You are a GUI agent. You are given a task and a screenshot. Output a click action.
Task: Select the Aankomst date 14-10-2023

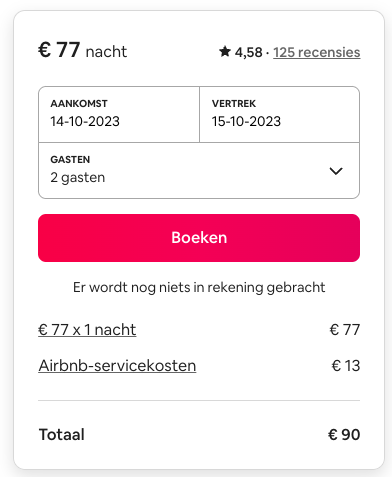(x=119, y=115)
